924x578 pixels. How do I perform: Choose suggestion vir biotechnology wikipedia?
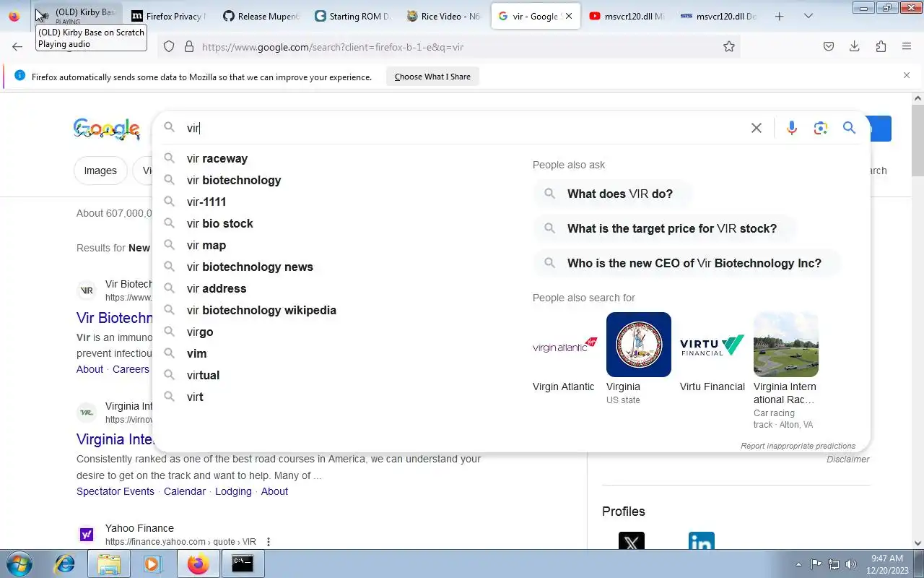point(261,310)
